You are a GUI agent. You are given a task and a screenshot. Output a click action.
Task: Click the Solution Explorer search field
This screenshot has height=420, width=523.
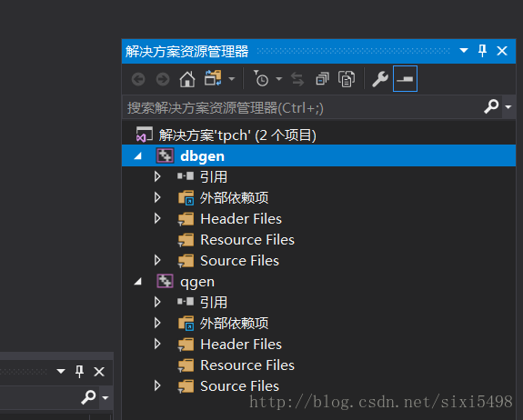303,107
